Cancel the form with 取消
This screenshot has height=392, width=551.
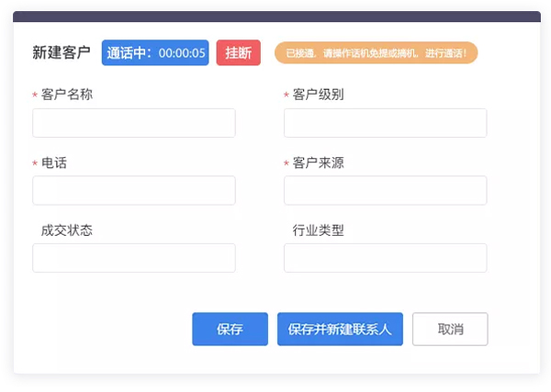[x=450, y=330]
